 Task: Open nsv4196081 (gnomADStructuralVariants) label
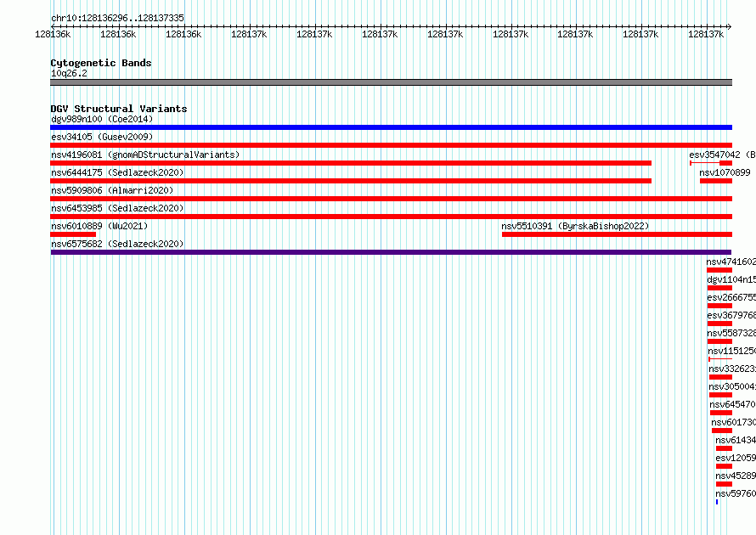[x=145, y=155]
